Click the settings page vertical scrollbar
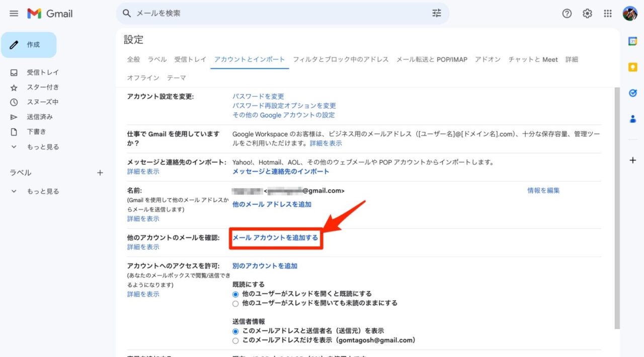The width and height of the screenshot is (644, 357). click(617, 208)
